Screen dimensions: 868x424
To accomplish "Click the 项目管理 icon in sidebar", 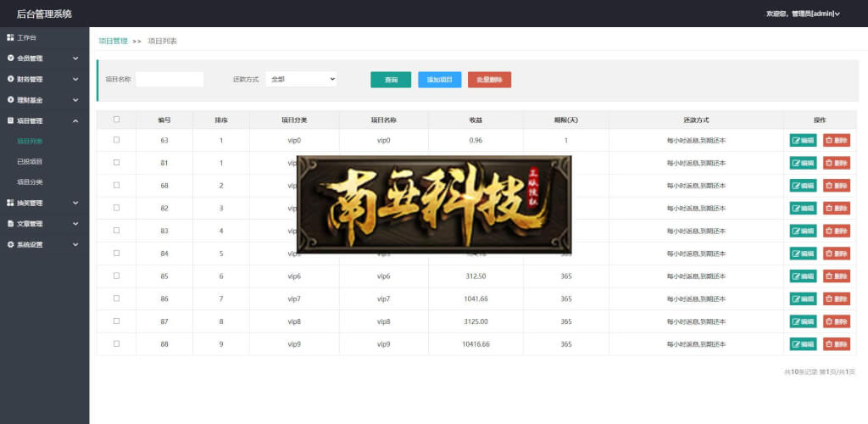I will pos(10,120).
